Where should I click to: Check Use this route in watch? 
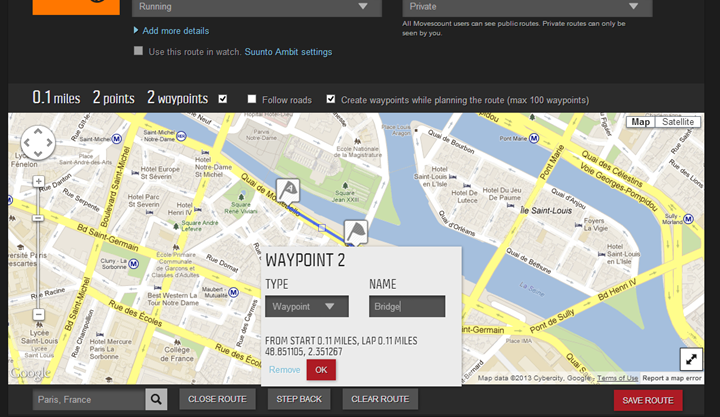138,51
